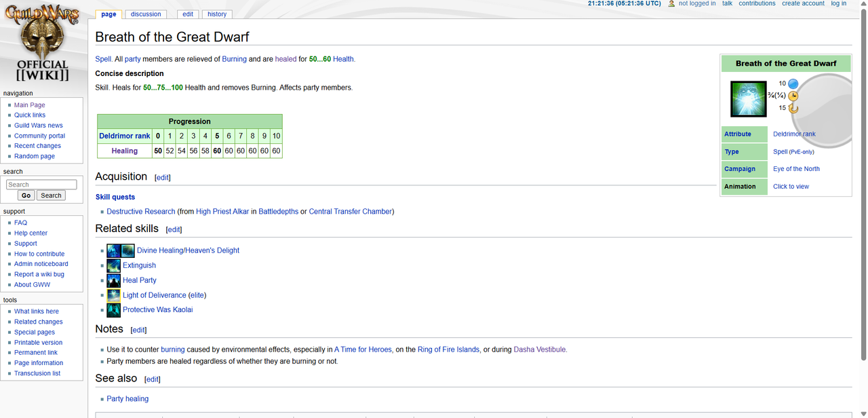Click the create account link

[803, 3]
